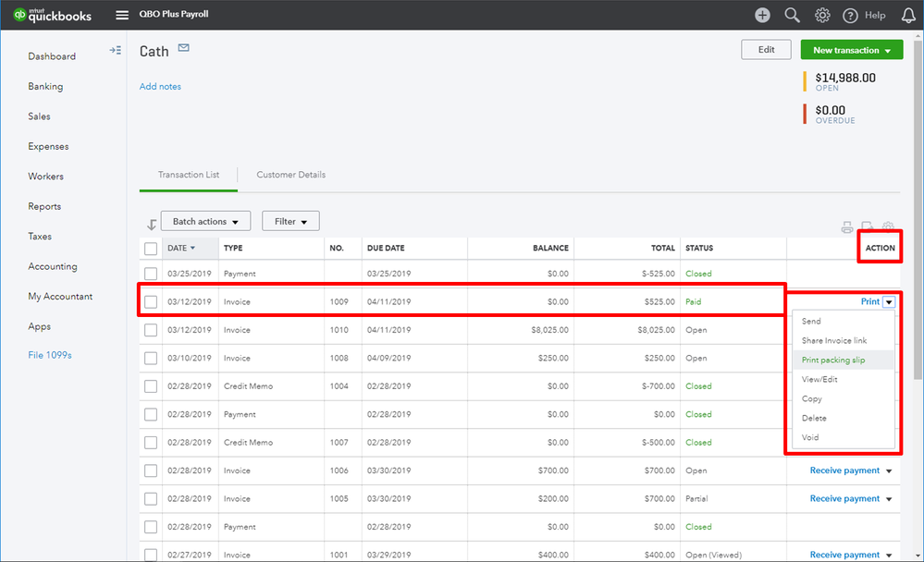Screen dimensions: 924x562
Task: Open the Filter dropdown
Action: (290, 222)
